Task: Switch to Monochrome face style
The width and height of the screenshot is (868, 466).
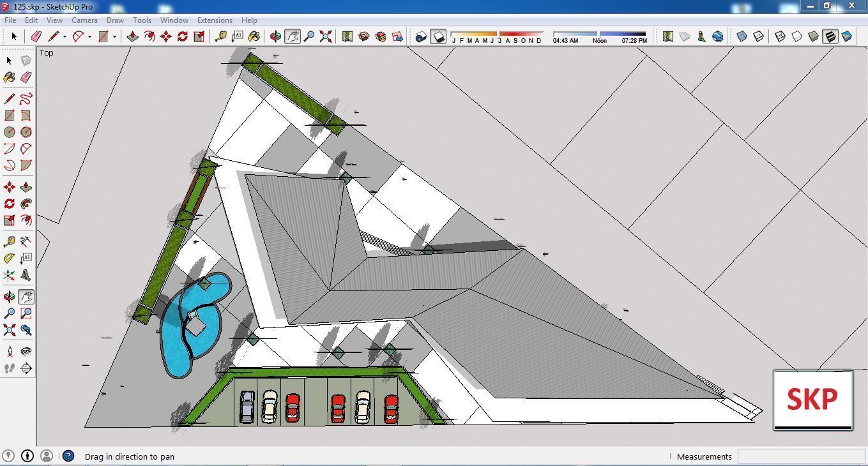Action: [x=847, y=36]
